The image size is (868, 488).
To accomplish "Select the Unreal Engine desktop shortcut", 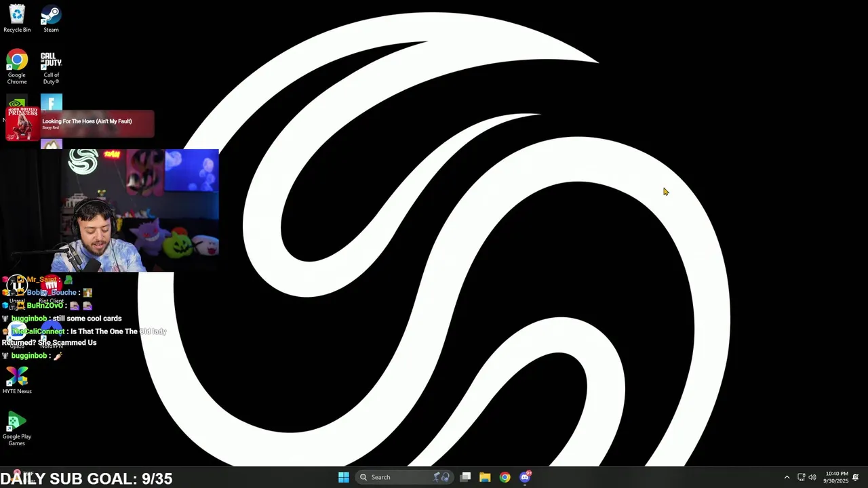I will (x=17, y=291).
